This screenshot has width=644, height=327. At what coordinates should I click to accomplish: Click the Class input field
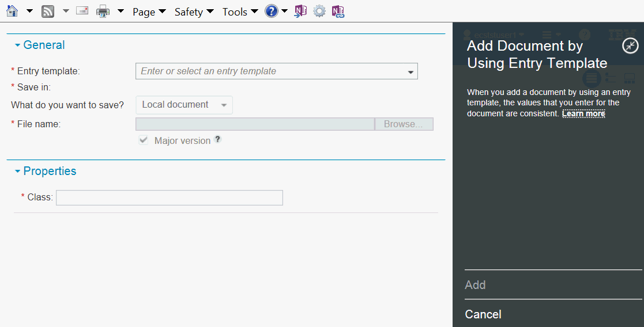click(169, 197)
